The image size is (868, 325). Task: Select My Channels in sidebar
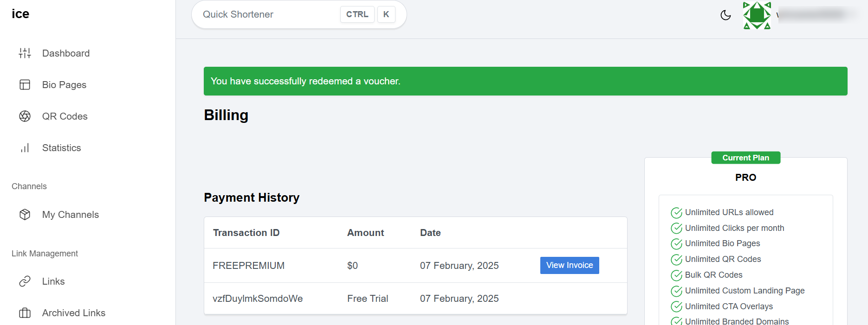coord(70,215)
